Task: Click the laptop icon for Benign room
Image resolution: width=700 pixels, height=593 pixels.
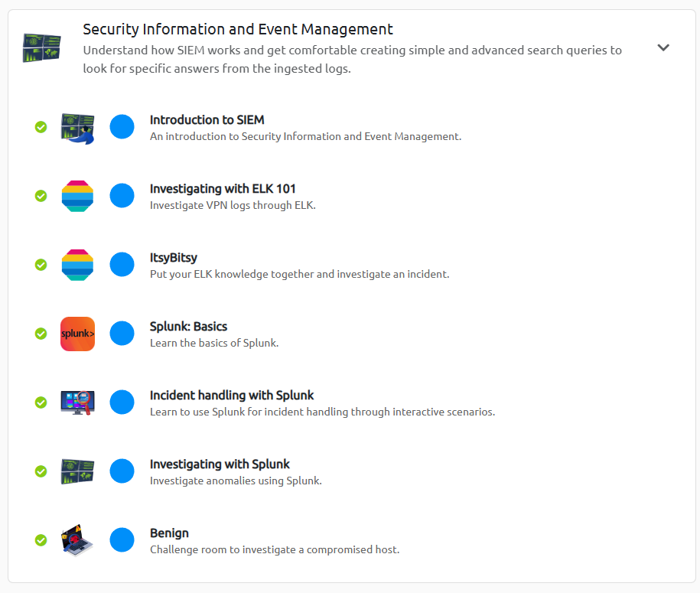Action: point(78,540)
